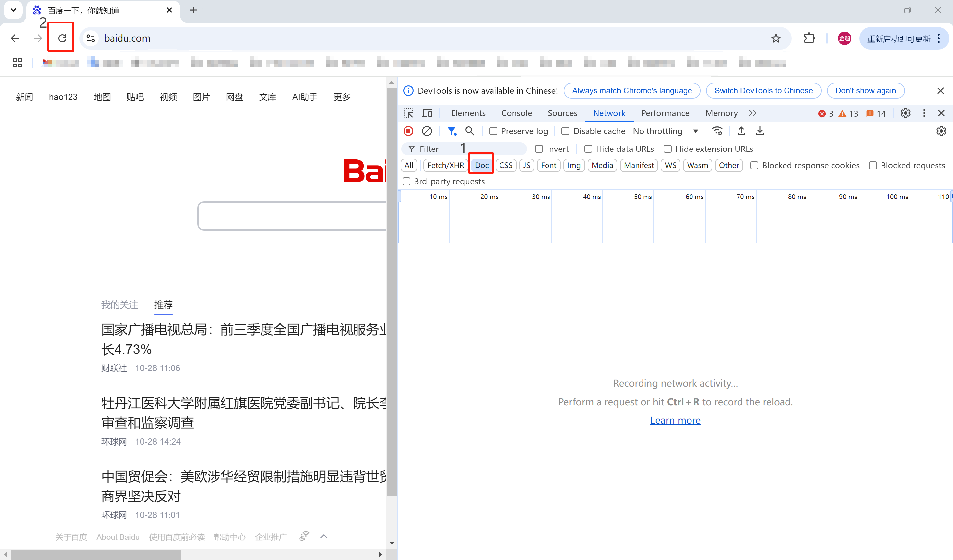Clear the network log
This screenshot has height=560, width=953.
tap(427, 131)
